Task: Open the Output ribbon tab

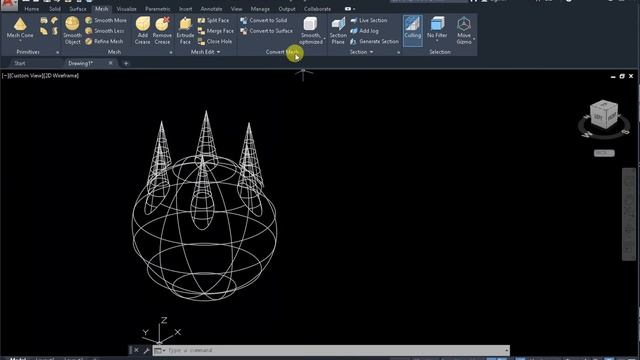Action: coord(287,9)
